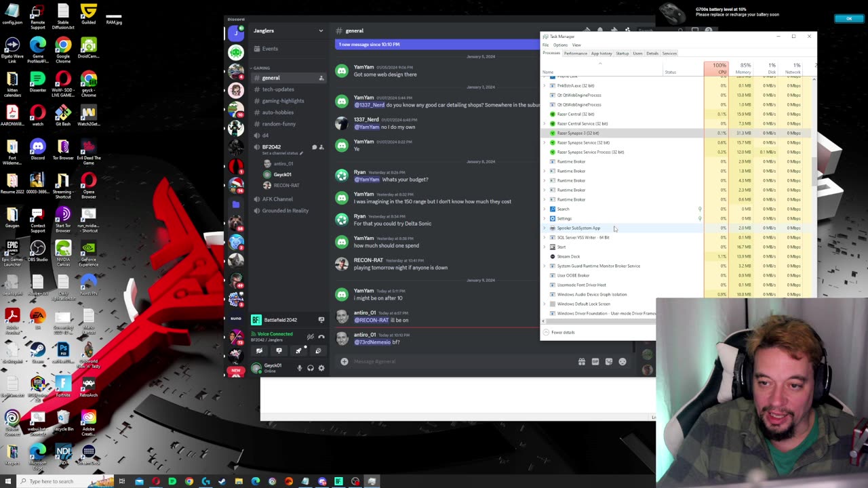Switch to the App history tab
The image size is (868, 488).
pos(601,54)
